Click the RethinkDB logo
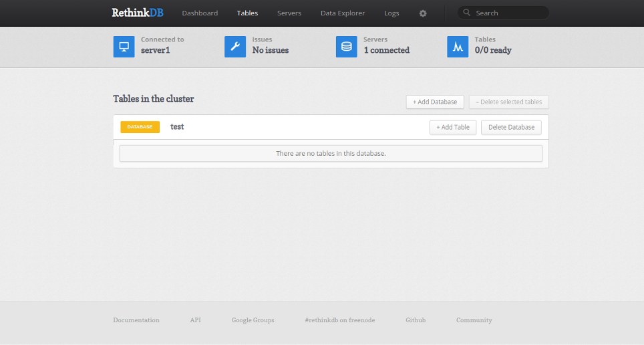This screenshot has width=644, height=345. coord(138,13)
